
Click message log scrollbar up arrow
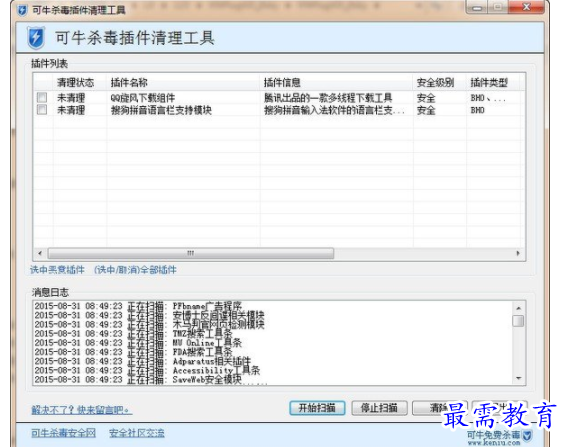(519, 308)
